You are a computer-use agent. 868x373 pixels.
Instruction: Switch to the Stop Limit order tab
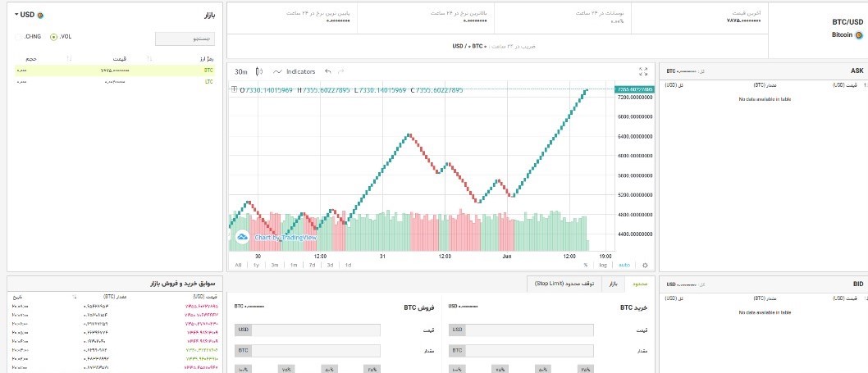tap(558, 284)
